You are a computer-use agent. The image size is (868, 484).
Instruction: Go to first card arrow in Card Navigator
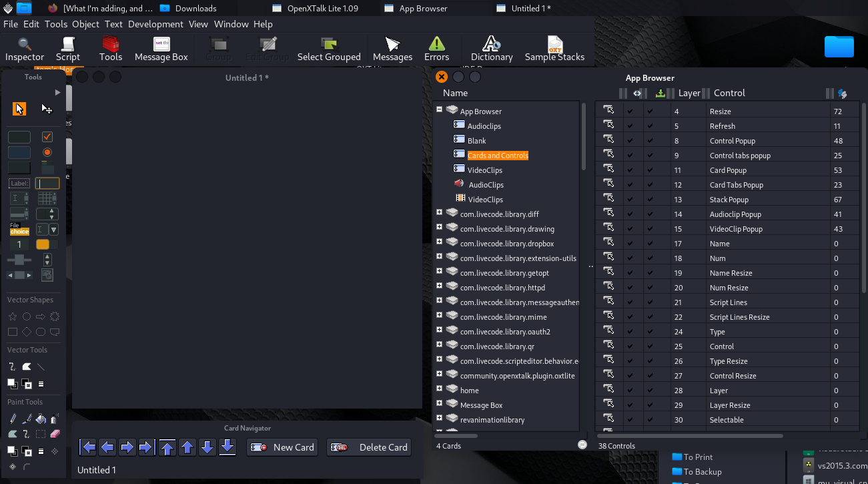tap(89, 447)
